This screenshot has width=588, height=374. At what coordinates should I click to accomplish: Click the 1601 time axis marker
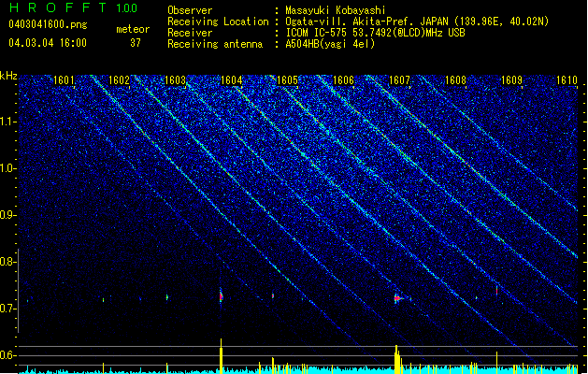tap(64, 80)
